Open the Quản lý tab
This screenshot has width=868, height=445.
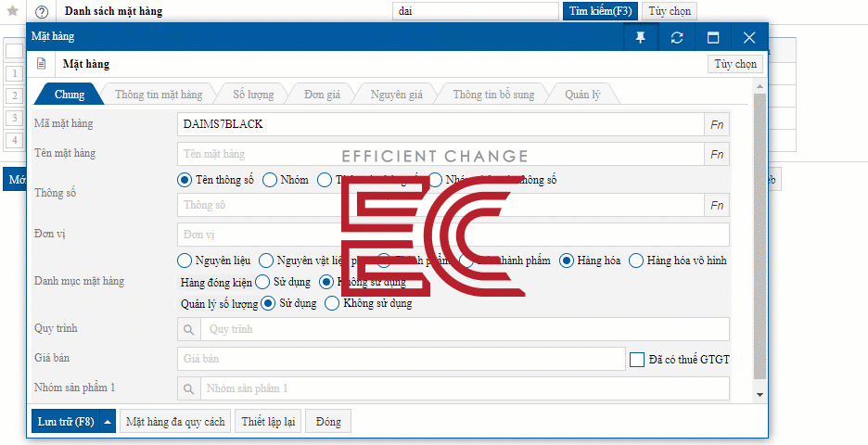[582, 95]
